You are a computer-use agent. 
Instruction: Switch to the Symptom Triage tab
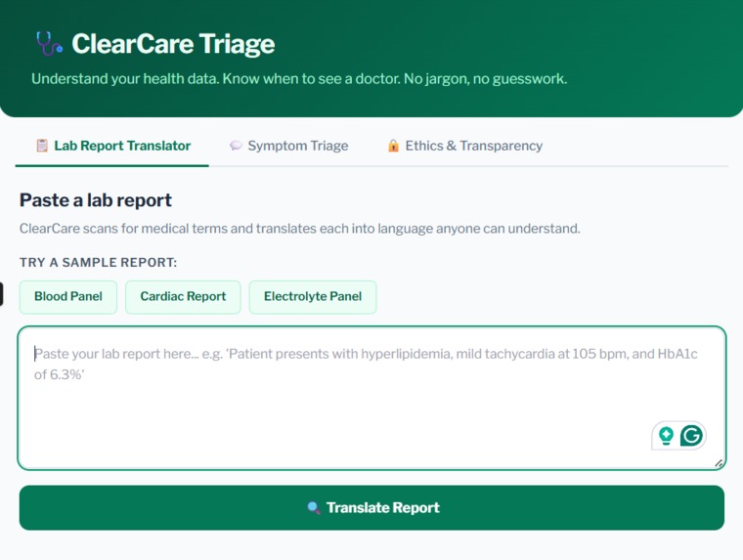coord(289,146)
